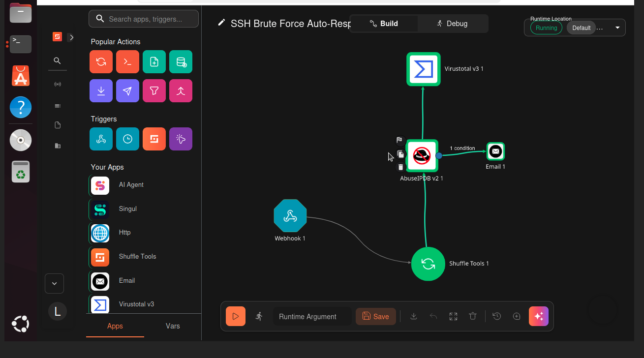The height and width of the screenshot is (358, 644).
Task: Select the Webhook trigger tile
Action: [x=101, y=139]
